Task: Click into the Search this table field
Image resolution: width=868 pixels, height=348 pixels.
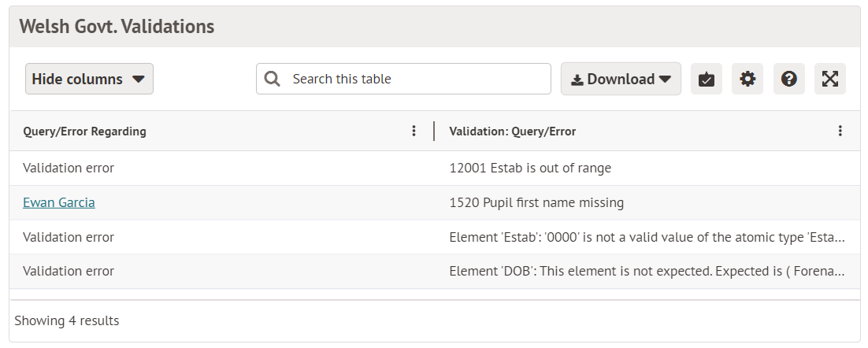Action: point(417,79)
